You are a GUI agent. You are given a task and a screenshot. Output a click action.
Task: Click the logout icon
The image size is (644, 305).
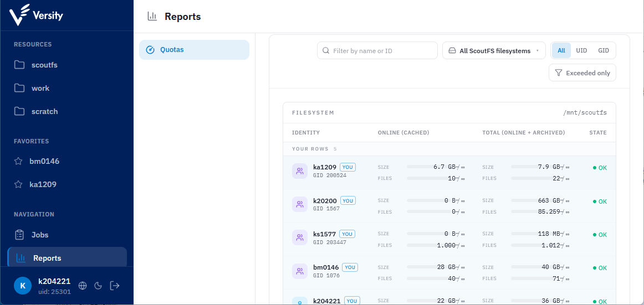[115, 286]
